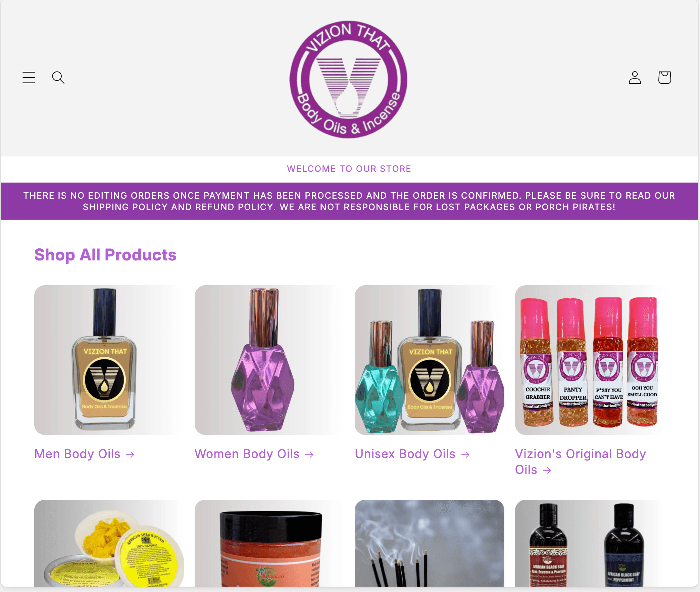Open the hamburger navigation menu
Screen dimensions: 700x592
[x=29, y=78]
